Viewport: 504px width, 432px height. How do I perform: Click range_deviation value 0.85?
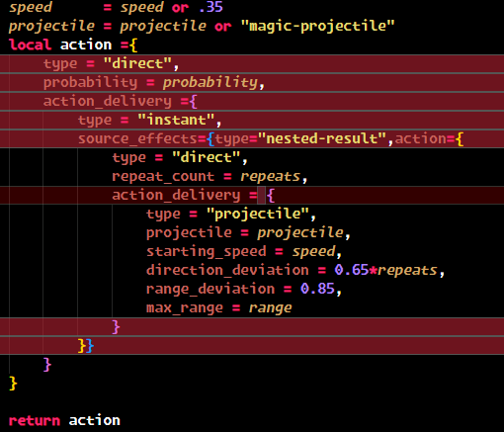pos(317,289)
